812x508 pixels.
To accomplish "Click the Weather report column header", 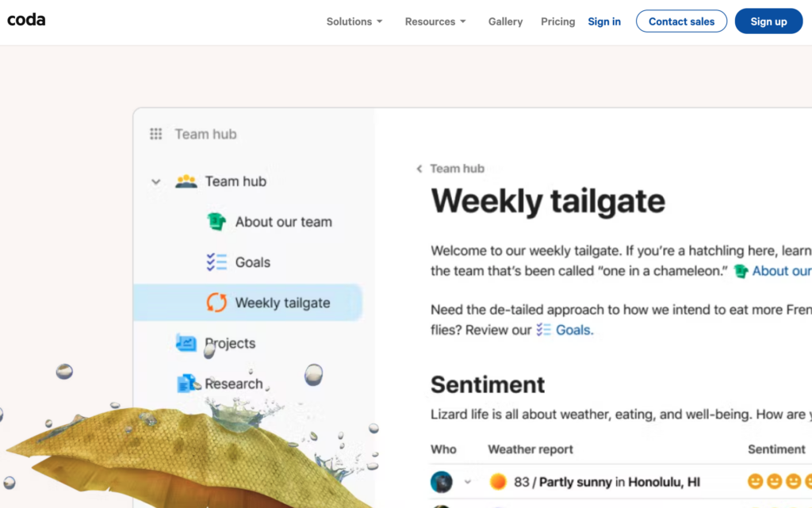I will point(530,449).
